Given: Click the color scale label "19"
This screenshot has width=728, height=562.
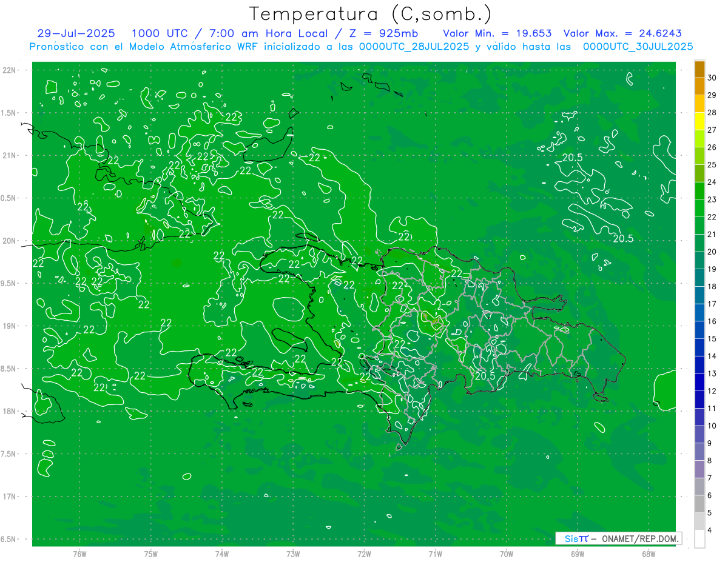Looking at the screenshot, I should (712, 269).
